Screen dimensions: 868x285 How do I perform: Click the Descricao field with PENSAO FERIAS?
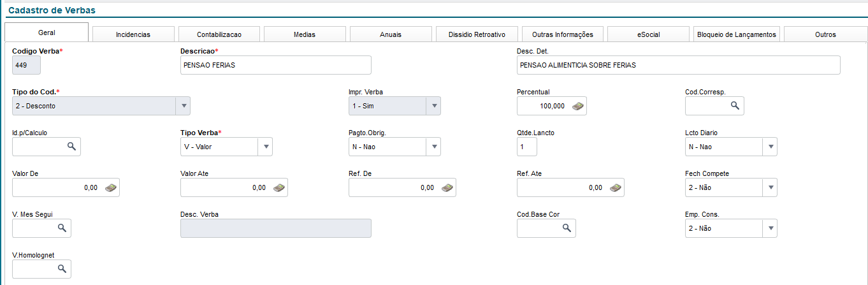click(x=275, y=65)
